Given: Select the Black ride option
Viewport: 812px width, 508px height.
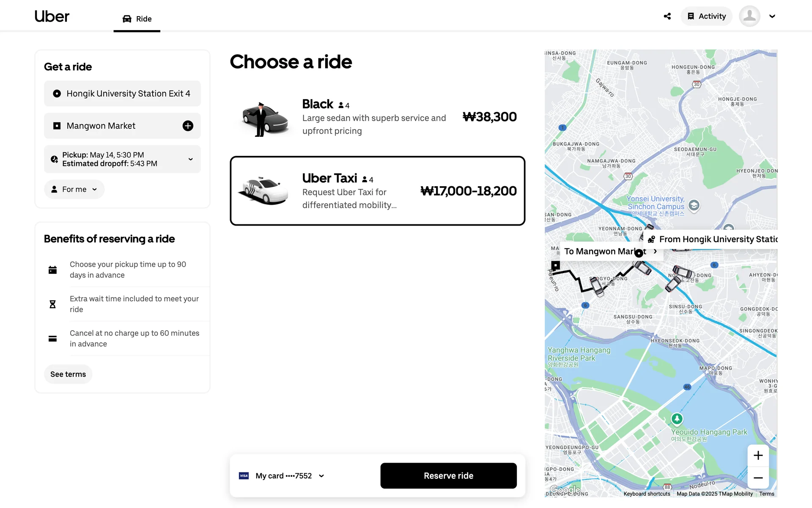Looking at the screenshot, I should [377, 117].
